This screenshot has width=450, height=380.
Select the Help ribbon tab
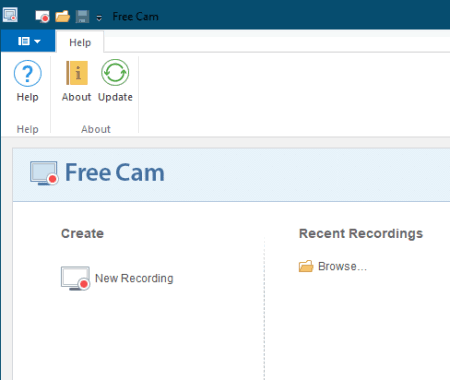[80, 42]
